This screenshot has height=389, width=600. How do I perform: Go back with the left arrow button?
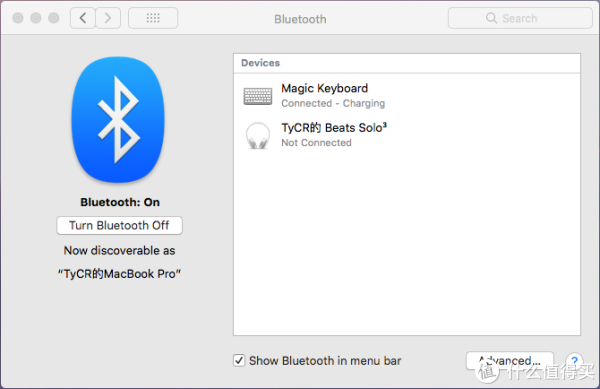(x=83, y=18)
